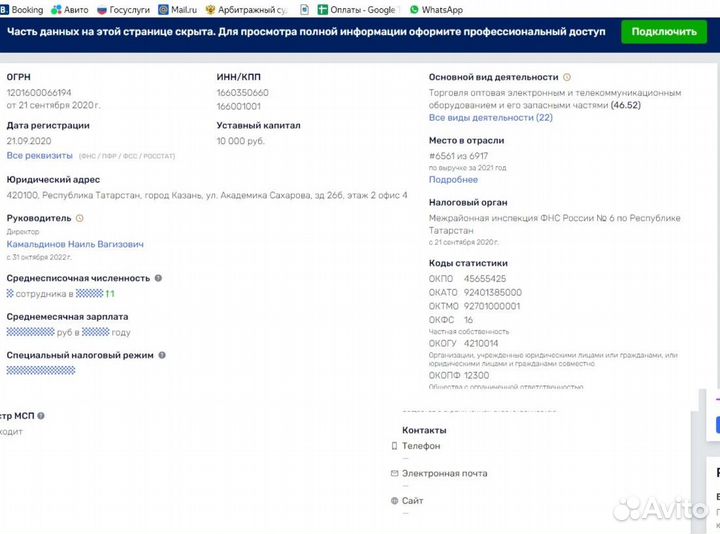720x534 pixels.
Task: Open the Госуслуги bookmark icon
Action: tap(102, 9)
